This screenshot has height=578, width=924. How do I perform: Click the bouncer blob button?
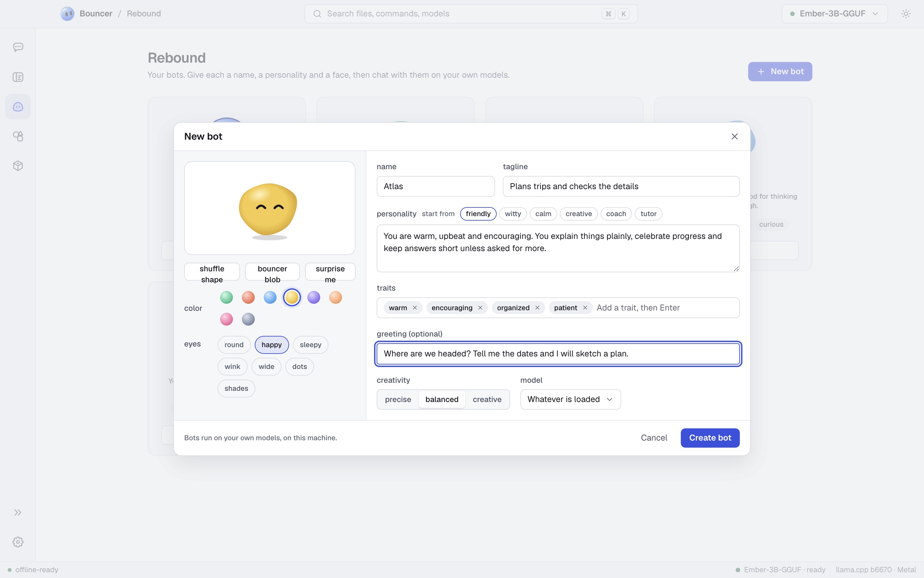click(x=272, y=272)
